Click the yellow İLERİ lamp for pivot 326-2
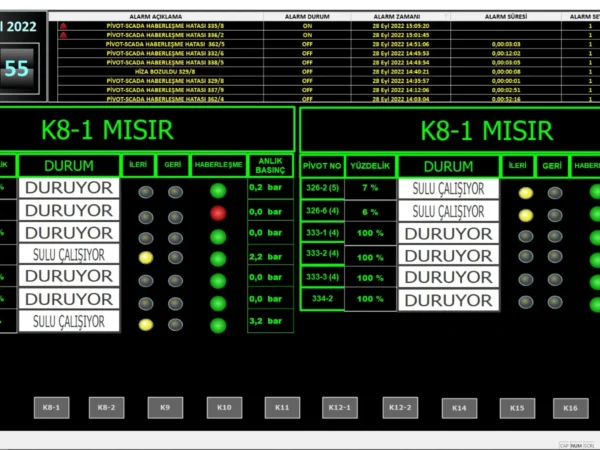The height and width of the screenshot is (450, 600). pyautogui.click(x=526, y=192)
